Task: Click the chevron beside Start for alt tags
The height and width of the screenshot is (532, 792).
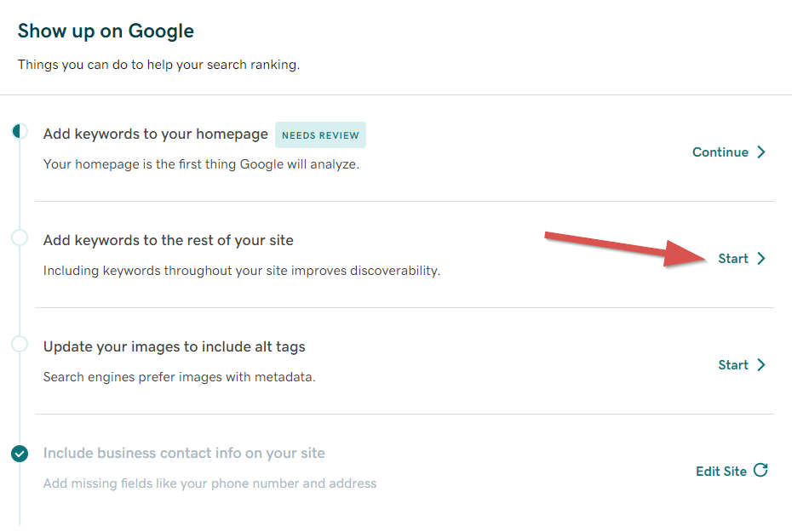Action: click(x=761, y=365)
